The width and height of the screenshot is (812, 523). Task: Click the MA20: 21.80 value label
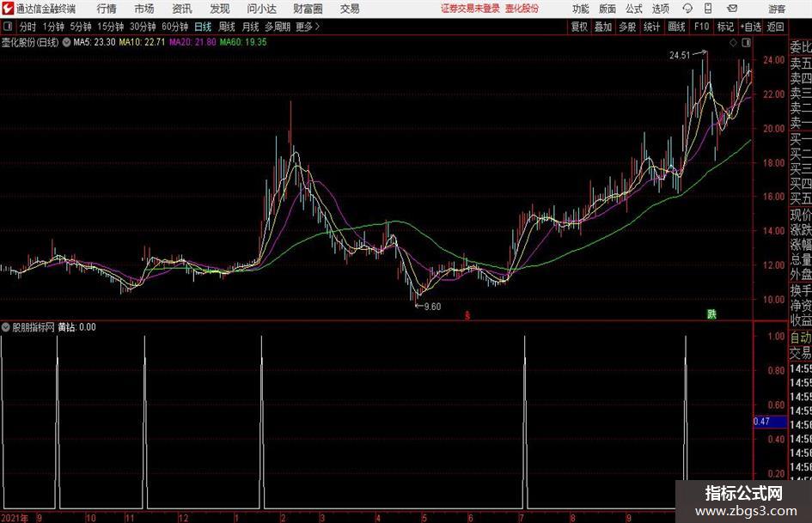(192, 42)
